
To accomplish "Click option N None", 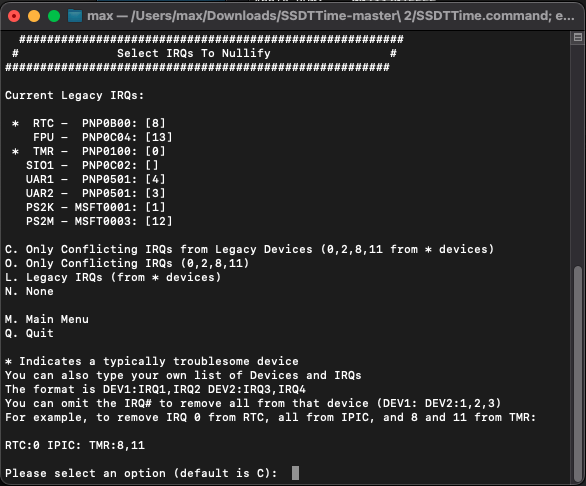I will 29,291.
